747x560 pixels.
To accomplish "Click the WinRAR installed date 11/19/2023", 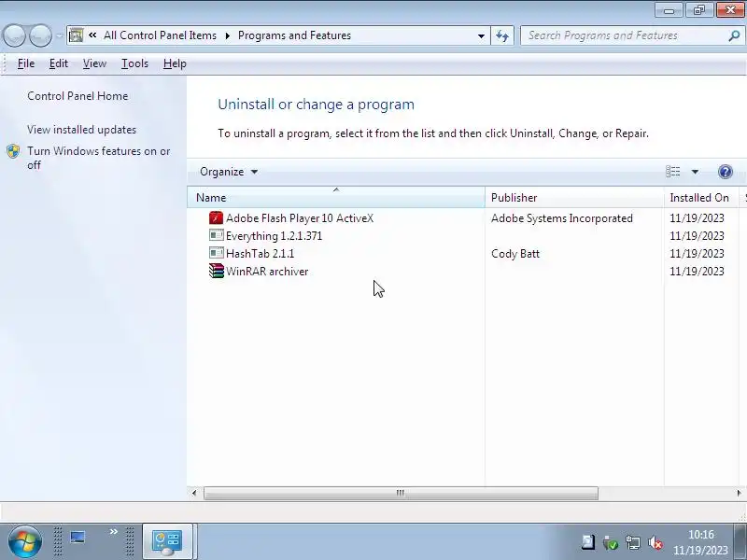I will coord(697,272).
